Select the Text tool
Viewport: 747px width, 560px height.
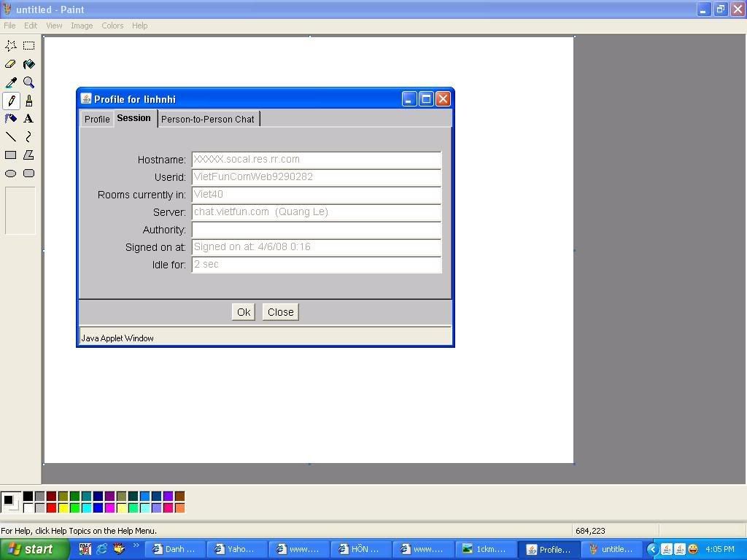29,119
